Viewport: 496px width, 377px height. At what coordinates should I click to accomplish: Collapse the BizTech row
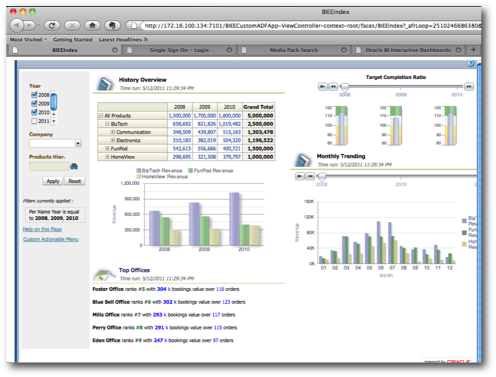(107, 124)
